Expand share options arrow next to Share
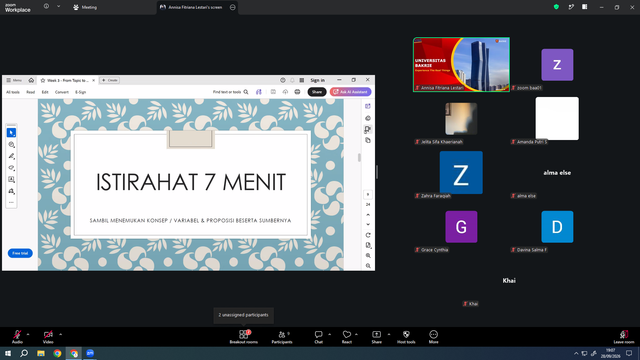Image resolution: width=640 pixels, height=360 pixels. pos(389,334)
